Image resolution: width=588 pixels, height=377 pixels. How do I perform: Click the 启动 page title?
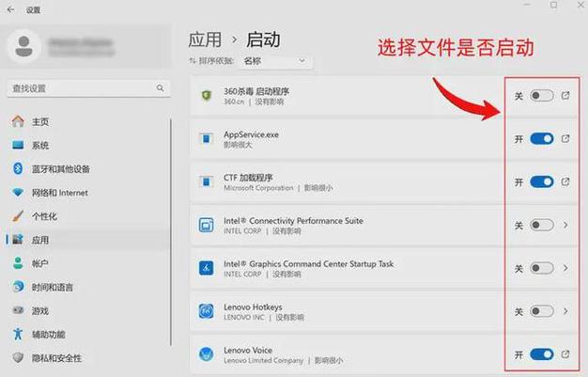click(263, 39)
